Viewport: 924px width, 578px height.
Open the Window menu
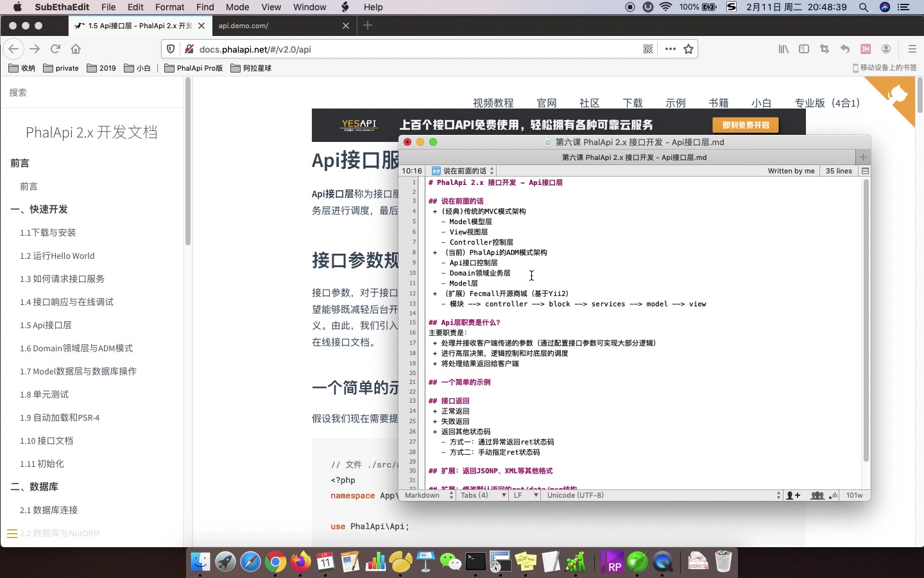(310, 7)
